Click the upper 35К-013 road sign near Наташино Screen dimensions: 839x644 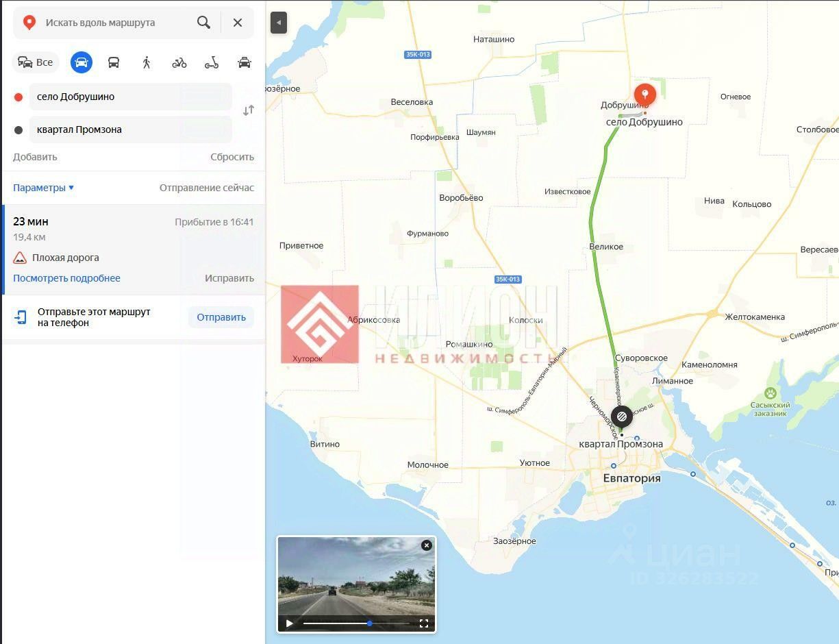click(418, 55)
